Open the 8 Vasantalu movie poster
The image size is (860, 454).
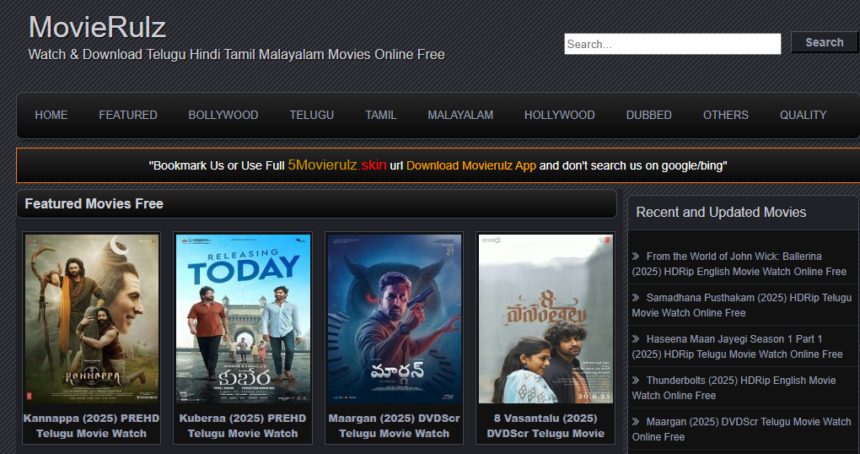(x=546, y=319)
